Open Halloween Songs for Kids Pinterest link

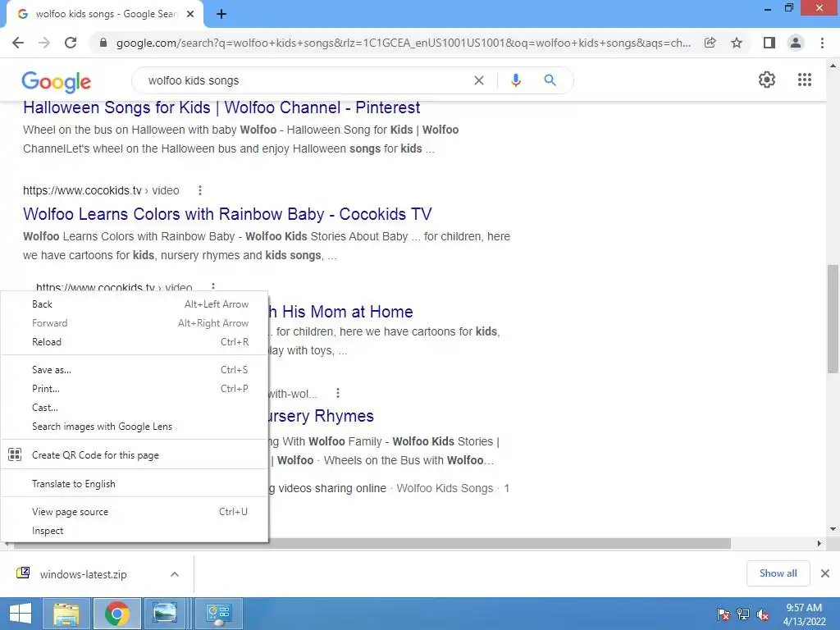click(221, 107)
